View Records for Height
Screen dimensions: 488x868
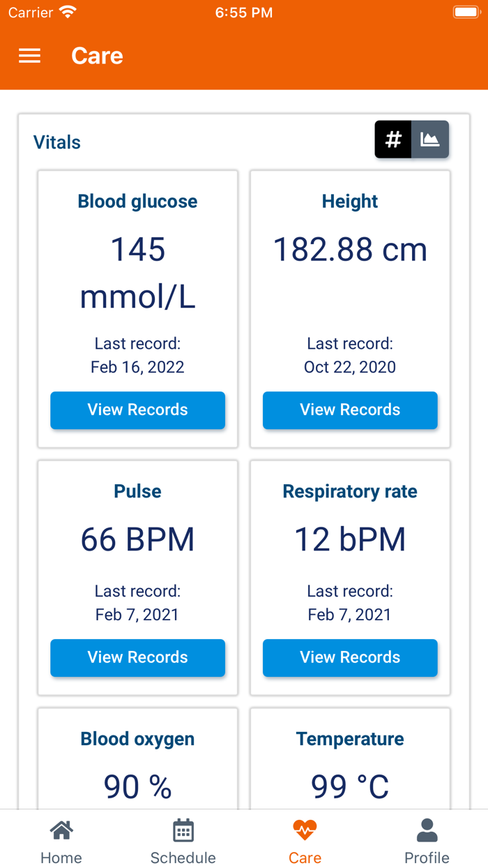350,410
